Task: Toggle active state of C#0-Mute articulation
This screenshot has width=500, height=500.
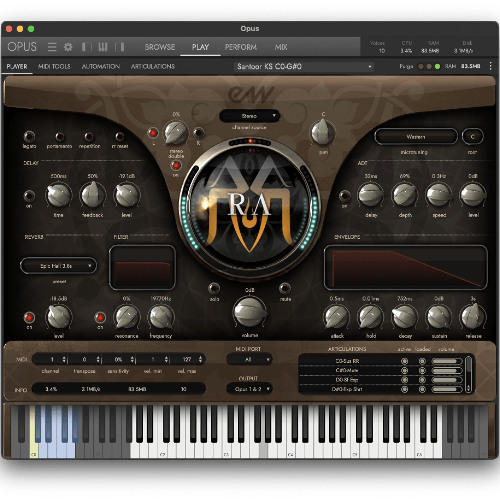Action: click(x=405, y=370)
